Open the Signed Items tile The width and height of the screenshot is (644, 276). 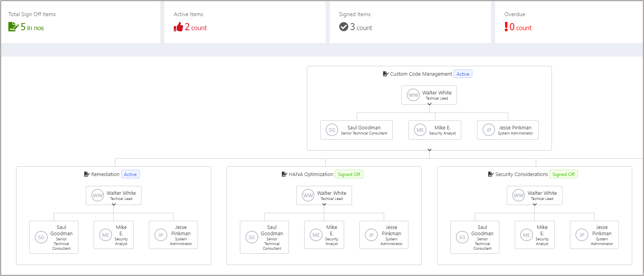click(x=410, y=22)
